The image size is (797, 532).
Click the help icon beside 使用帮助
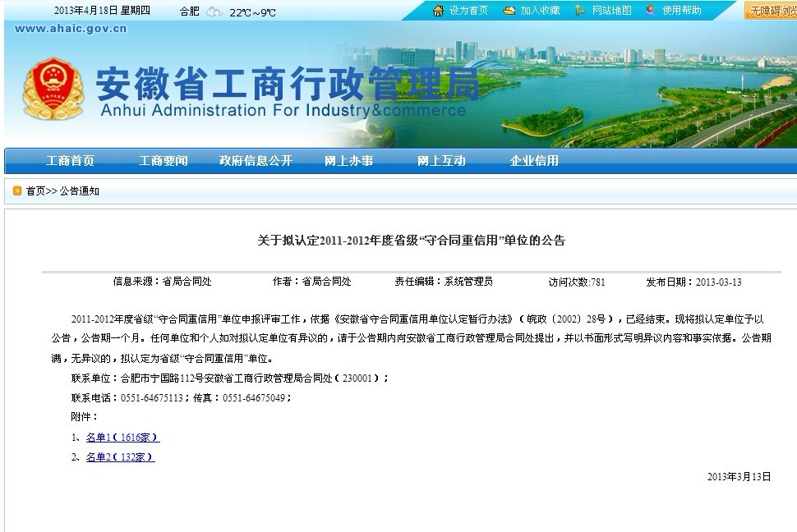click(x=651, y=11)
